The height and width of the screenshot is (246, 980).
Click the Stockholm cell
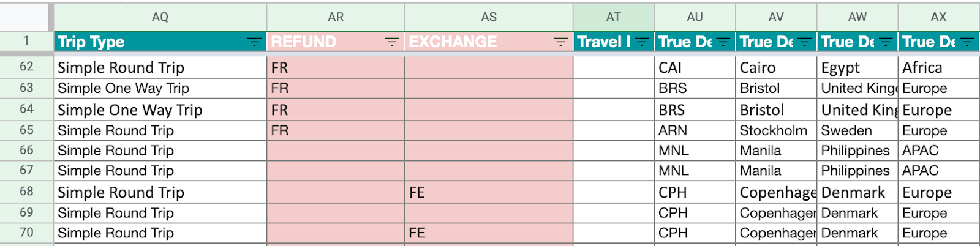point(775,131)
